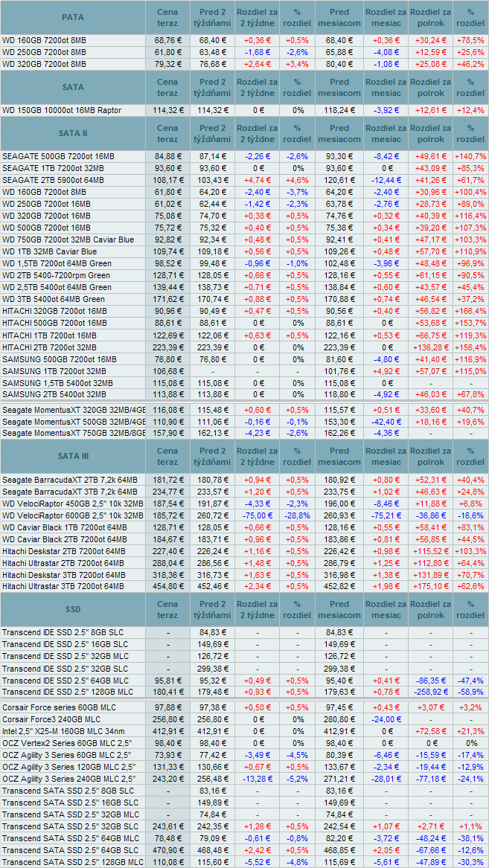Click the +140,7% half-year difference cell

[470, 156]
